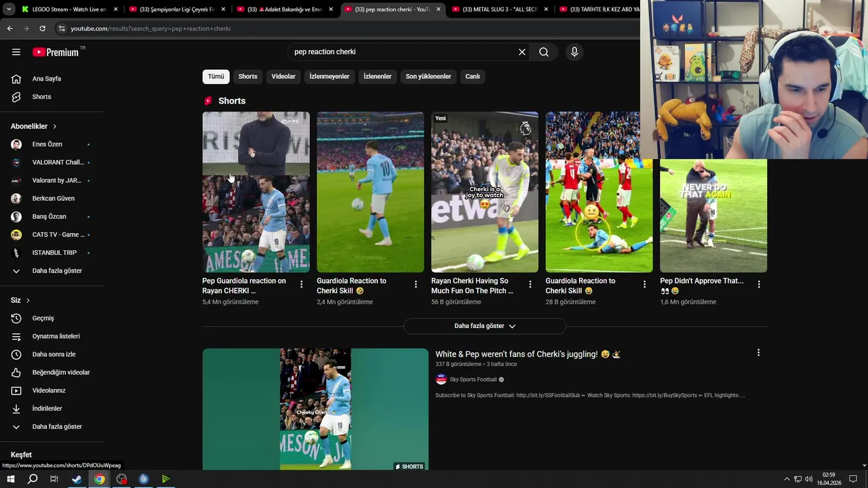Viewport: 868px width, 488px height.
Task: Open the Abonelikler section chevron
Action: pyautogui.click(x=55, y=127)
